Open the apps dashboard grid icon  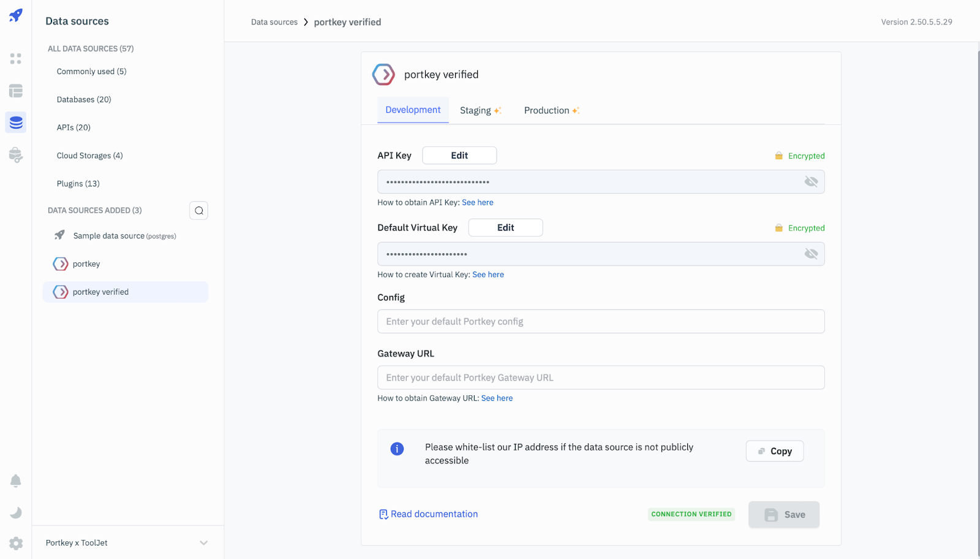click(16, 59)
